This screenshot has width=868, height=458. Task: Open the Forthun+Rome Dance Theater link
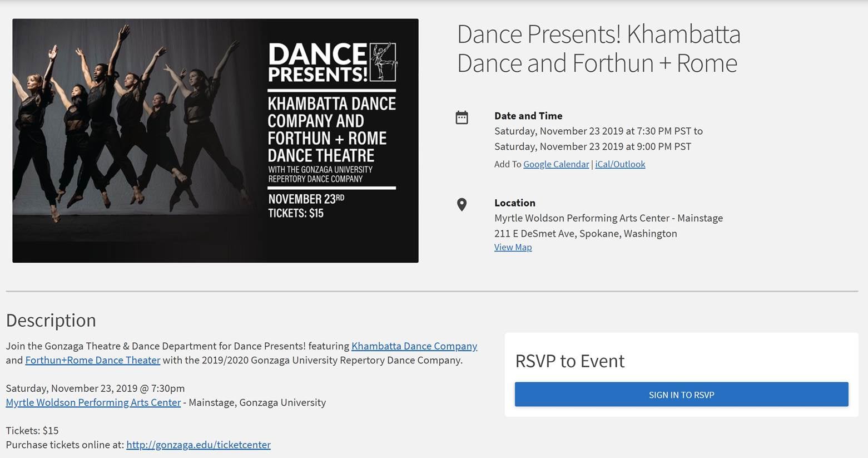pyautogui.click(x=93, y=360)
